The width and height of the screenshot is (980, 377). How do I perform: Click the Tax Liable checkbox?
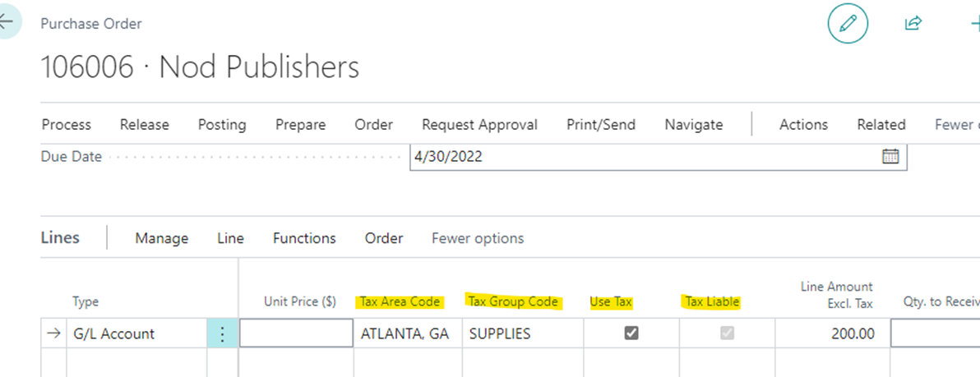726,333
